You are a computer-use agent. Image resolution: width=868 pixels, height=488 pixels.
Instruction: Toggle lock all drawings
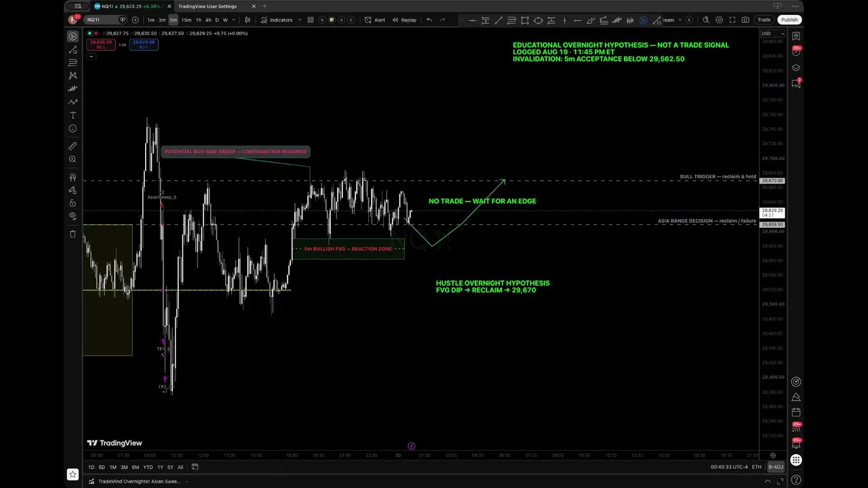click(73, 203)
